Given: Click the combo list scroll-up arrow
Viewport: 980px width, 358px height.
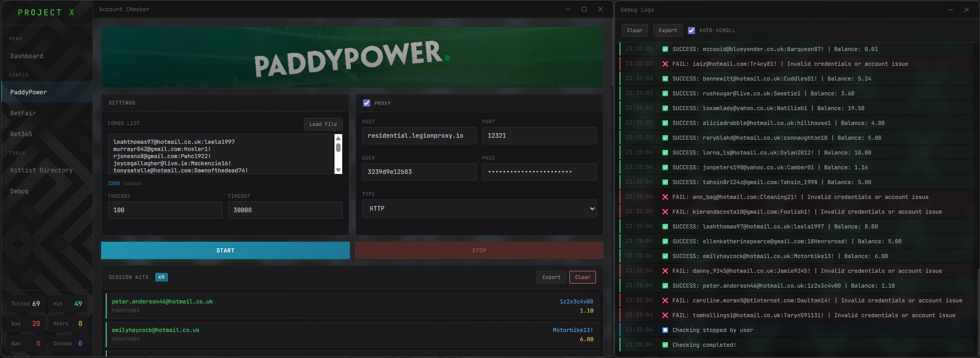Looking at the screenshot, I should pyautogui.click(x=338, y=138).
